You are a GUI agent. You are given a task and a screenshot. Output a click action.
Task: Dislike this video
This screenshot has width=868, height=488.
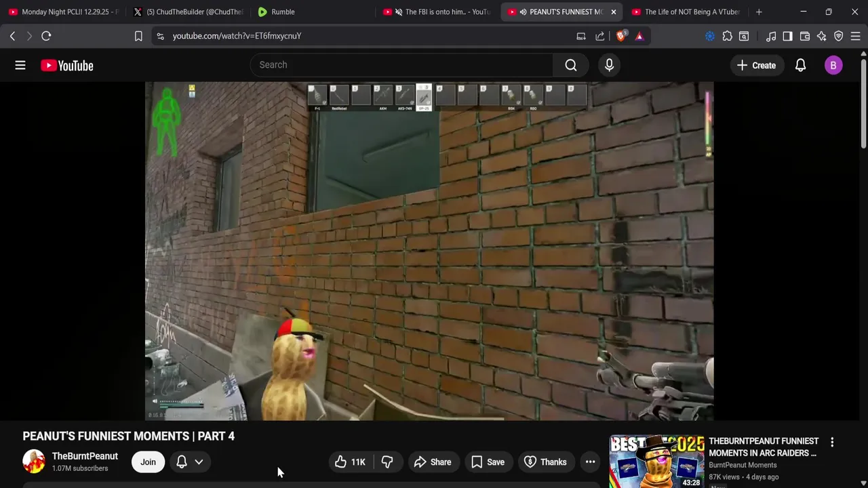tap(387, 462)
